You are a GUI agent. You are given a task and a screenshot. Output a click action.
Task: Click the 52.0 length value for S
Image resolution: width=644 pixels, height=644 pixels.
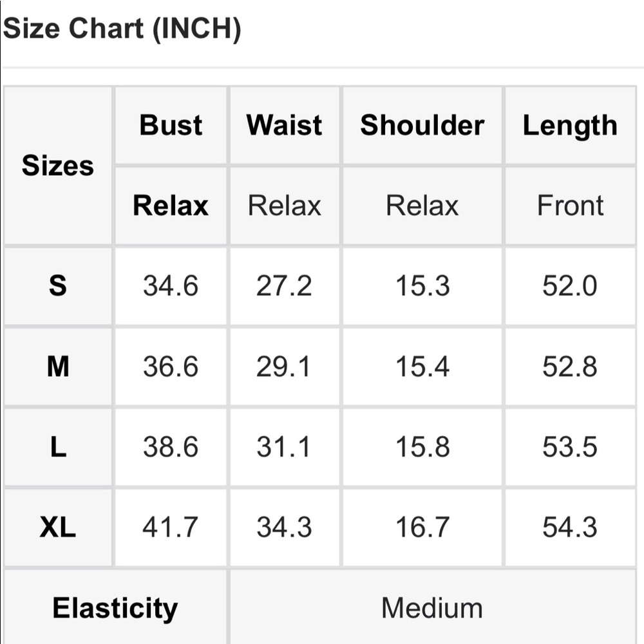pos(570,286)
